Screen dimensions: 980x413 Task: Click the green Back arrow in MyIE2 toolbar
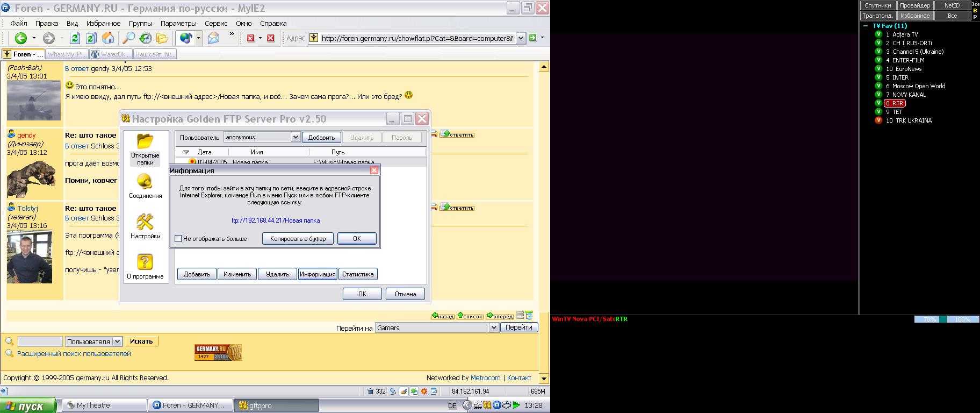(x=21, y=38)
